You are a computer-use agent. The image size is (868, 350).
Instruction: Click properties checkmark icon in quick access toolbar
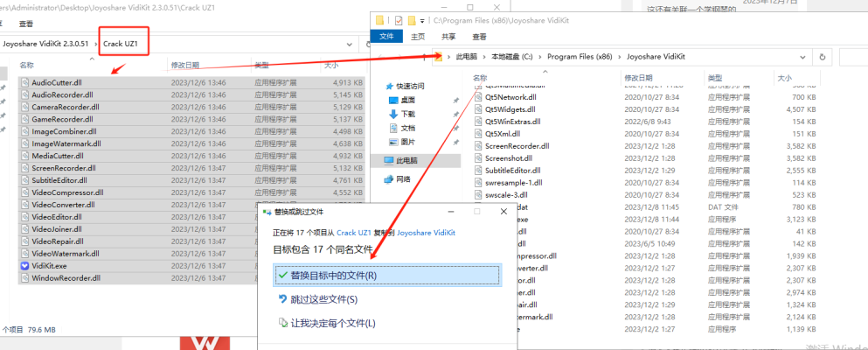click(x=398, y=20)
